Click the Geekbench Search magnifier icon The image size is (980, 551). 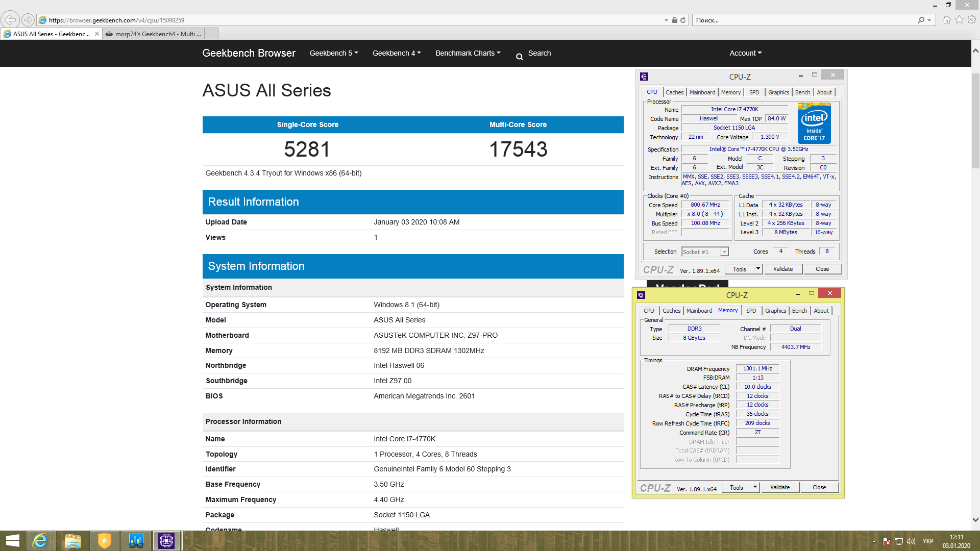[x=520, y=57]
